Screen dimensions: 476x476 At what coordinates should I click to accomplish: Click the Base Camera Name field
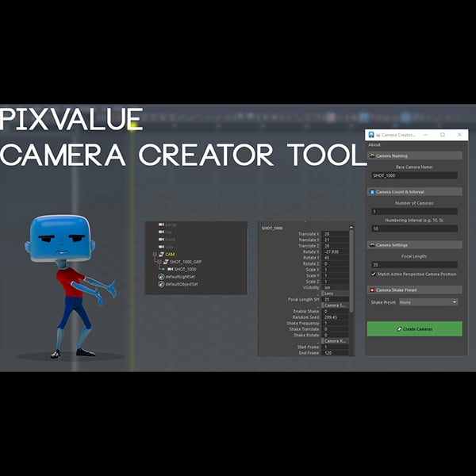(x=414, y=175)
